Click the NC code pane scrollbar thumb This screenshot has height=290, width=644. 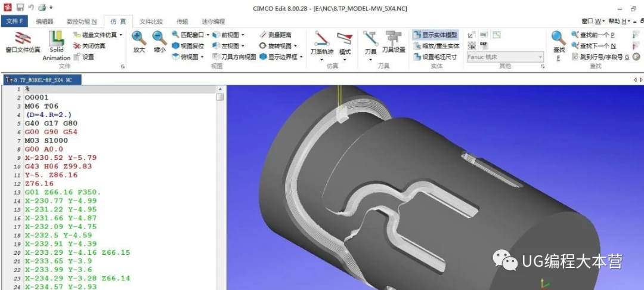tap(220, 97)
